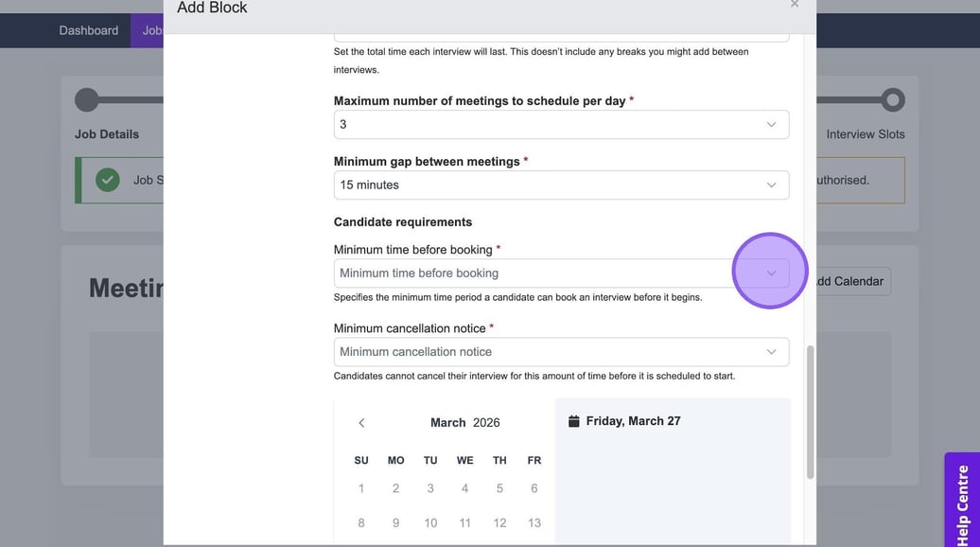The height and width of the screenshot is (547, 980).
Task: Click the Interview Slots step circle
Action: pos(892,100)
